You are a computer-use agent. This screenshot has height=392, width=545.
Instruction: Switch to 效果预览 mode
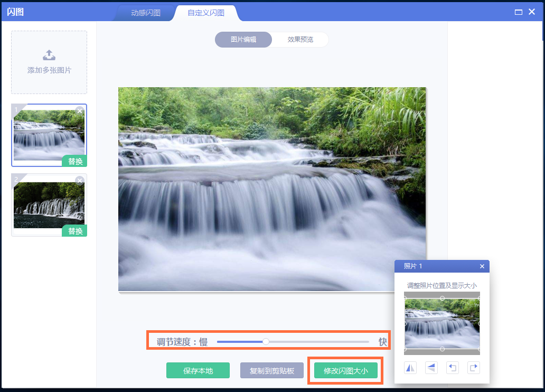click(300, 40)
